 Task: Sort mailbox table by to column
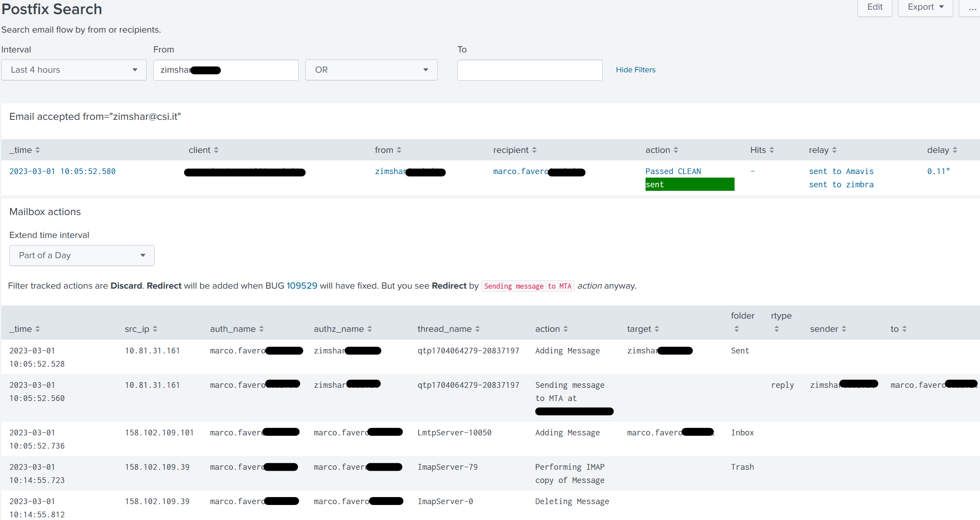tap(898, 329)
